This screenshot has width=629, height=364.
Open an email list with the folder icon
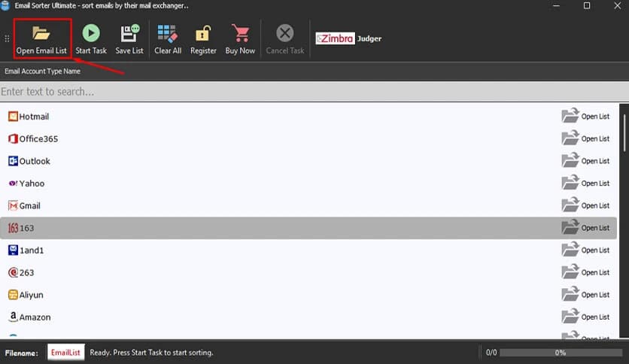(x=41, y=40)
